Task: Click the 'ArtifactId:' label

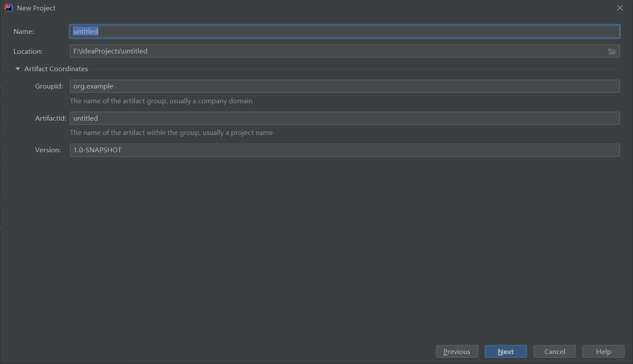Action: 51,118
